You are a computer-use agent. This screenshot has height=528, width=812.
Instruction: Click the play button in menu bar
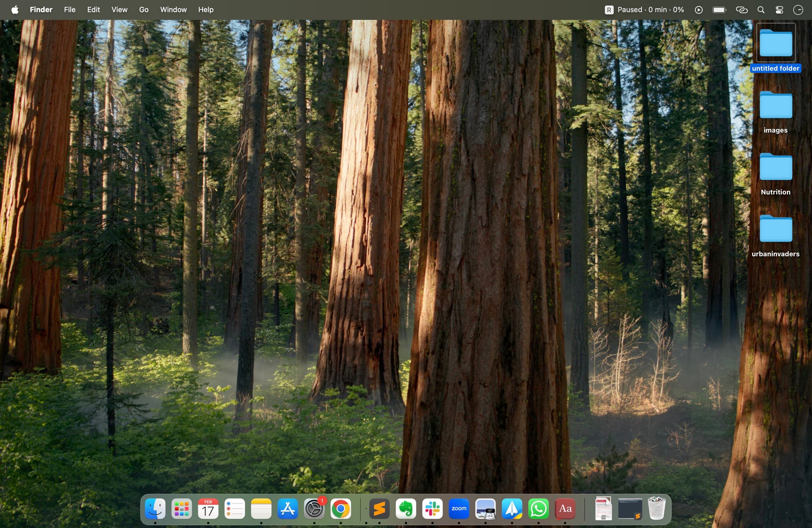[x=698, y=10]
